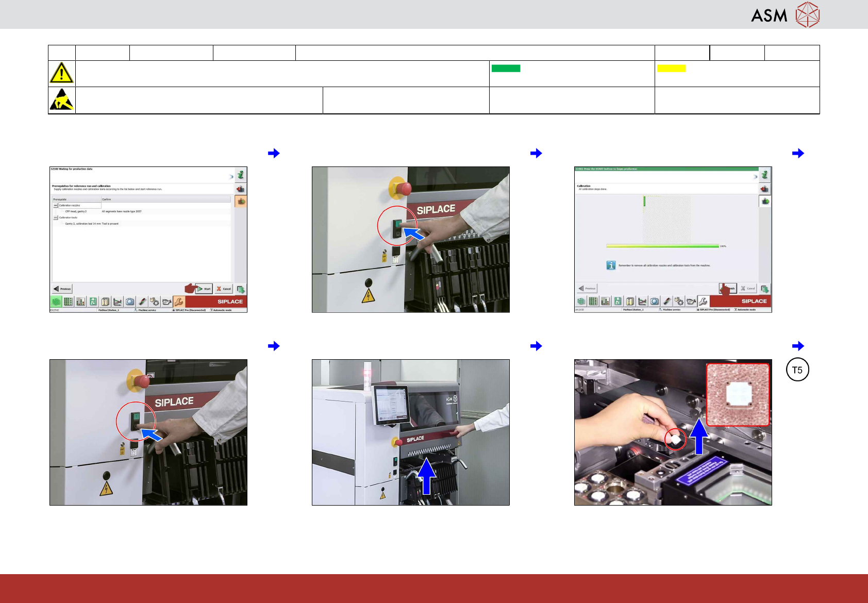Click the ESD hazard symbol icon
Image resolution: width=868 pixels, height=603 pixels.
click(x=61, y=100)
